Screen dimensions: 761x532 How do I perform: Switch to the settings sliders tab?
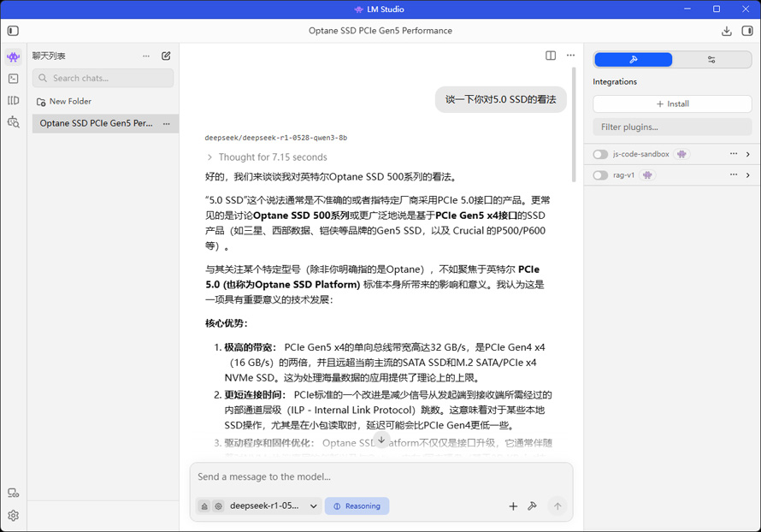[711, 60]
